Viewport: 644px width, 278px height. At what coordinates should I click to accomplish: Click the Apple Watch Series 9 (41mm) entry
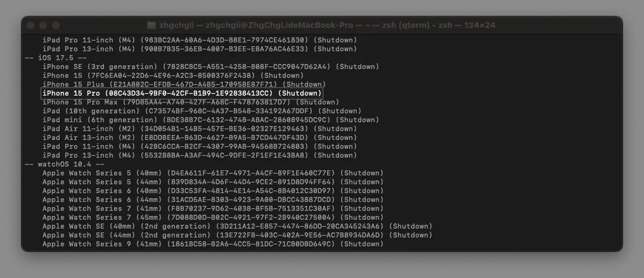[x=213, y=244]
